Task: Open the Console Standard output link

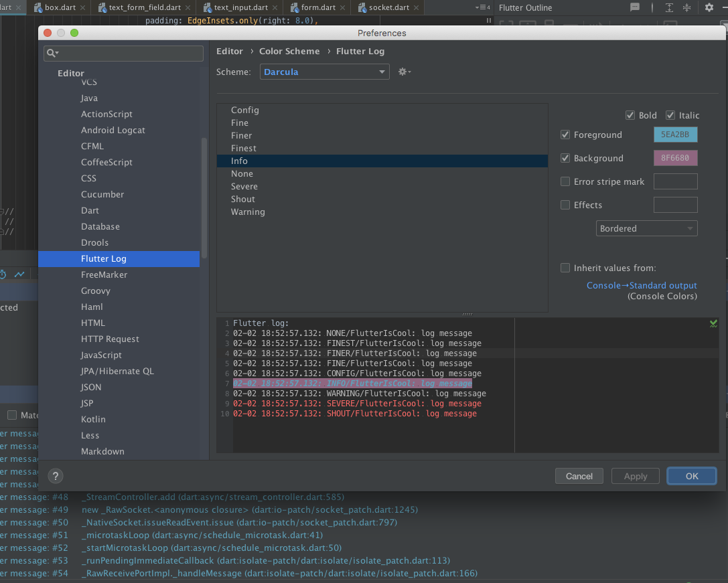Action: [642, 285]
